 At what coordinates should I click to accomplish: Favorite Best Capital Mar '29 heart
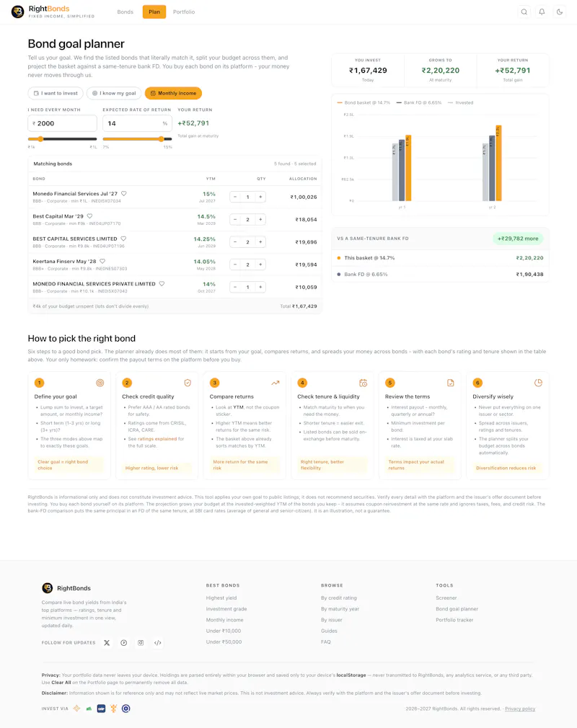pyautogui.click(x=89, y=216)
